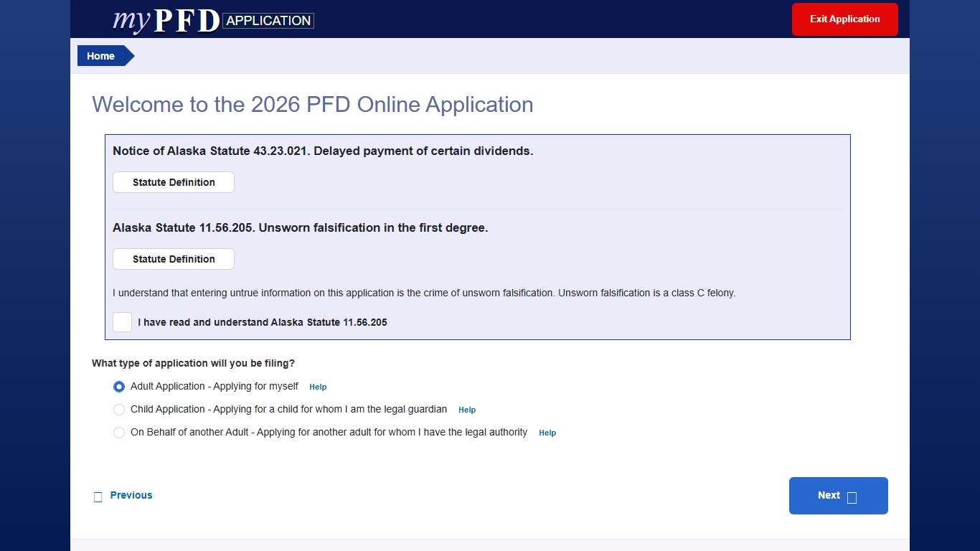Image resolution: width=980 pixels, height=551 pixels.
Task: Open Statute Definition for statute 11.56.205
Action: (173, 259)
